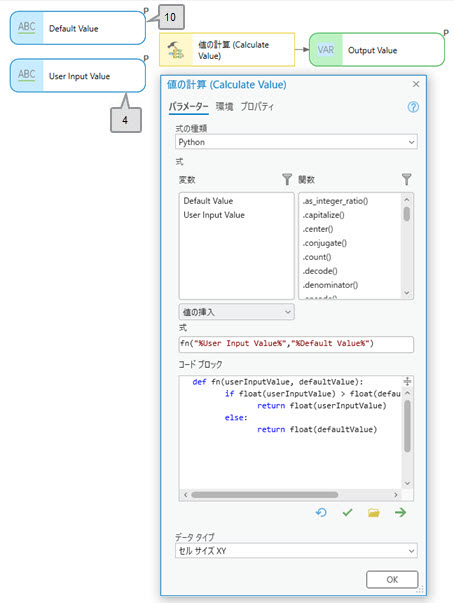Click the yellow folder import icon
Image resolution: width=454 pixels, height=603 pixels.
[x=374, y=513]
